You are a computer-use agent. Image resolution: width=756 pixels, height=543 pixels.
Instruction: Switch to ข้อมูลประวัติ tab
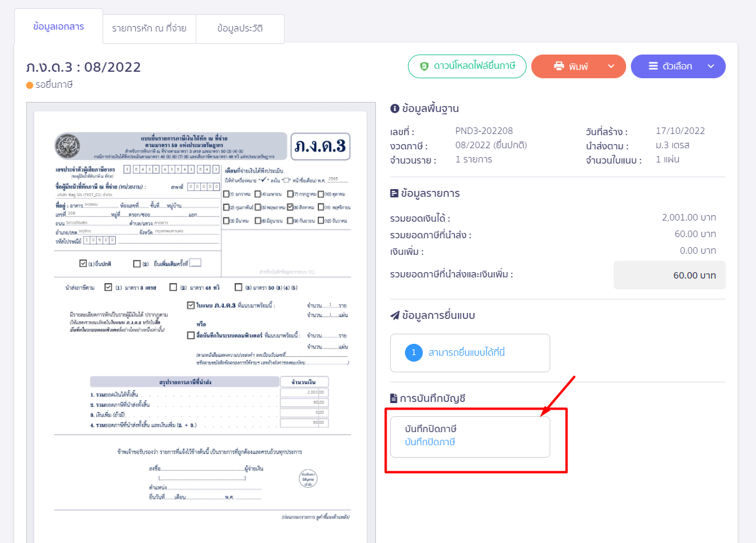click(x=240, y=28)
